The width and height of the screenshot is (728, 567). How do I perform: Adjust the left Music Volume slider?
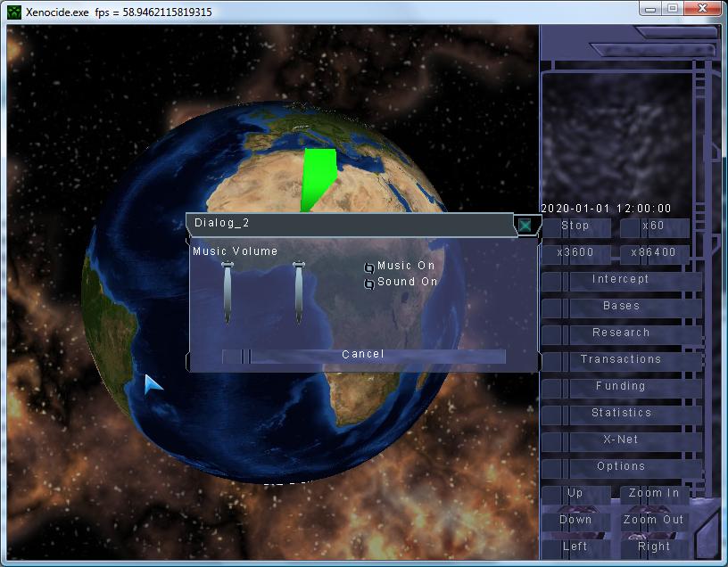click(x=227, y=292)
